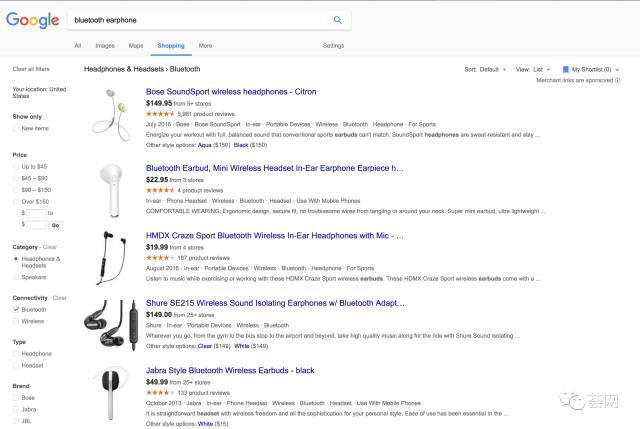The height and width of the screenshot is (429, 640).
Task: Open HMDX Craze Sport product image
Action: pos(111,258)
